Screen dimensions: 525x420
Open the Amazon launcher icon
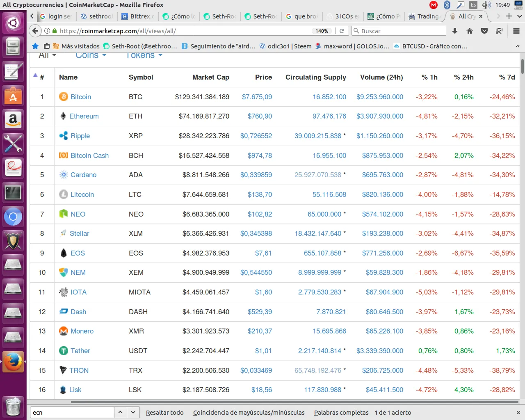(13, 120)
